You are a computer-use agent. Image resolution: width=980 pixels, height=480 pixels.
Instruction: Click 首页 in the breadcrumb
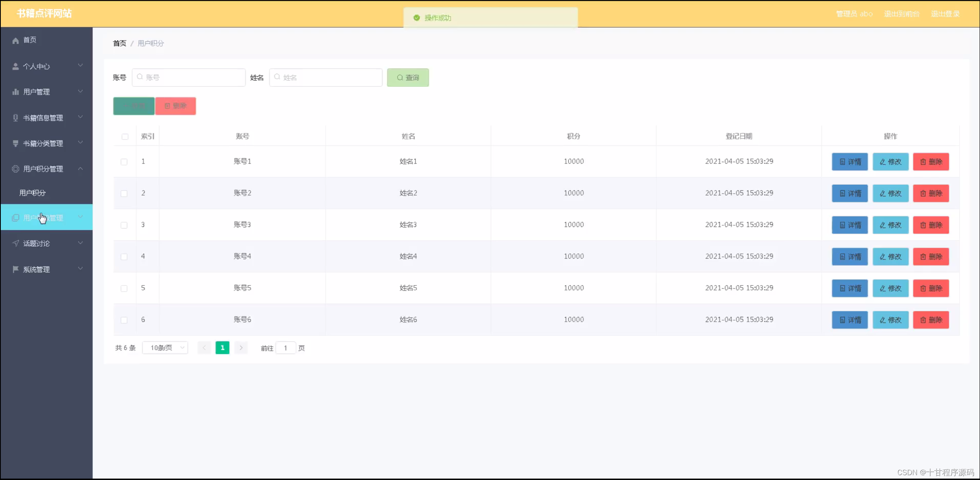pos(120,43)
